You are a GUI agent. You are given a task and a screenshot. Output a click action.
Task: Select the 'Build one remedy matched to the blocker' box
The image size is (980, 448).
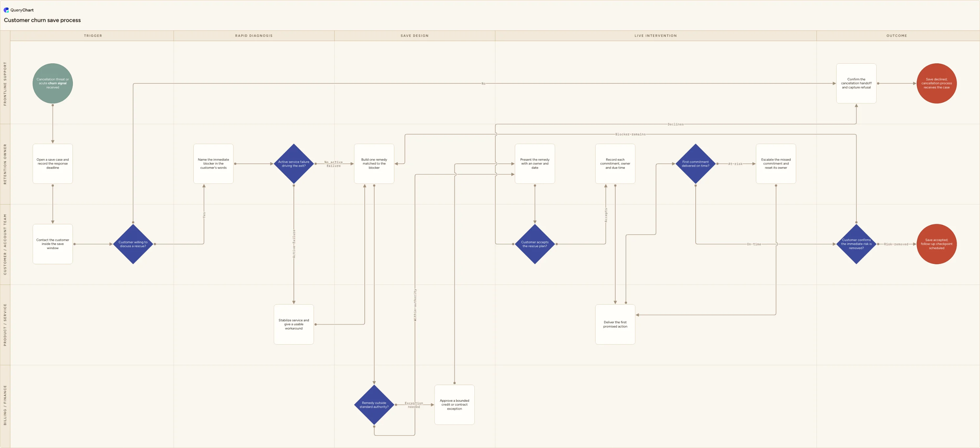(374, 163)
